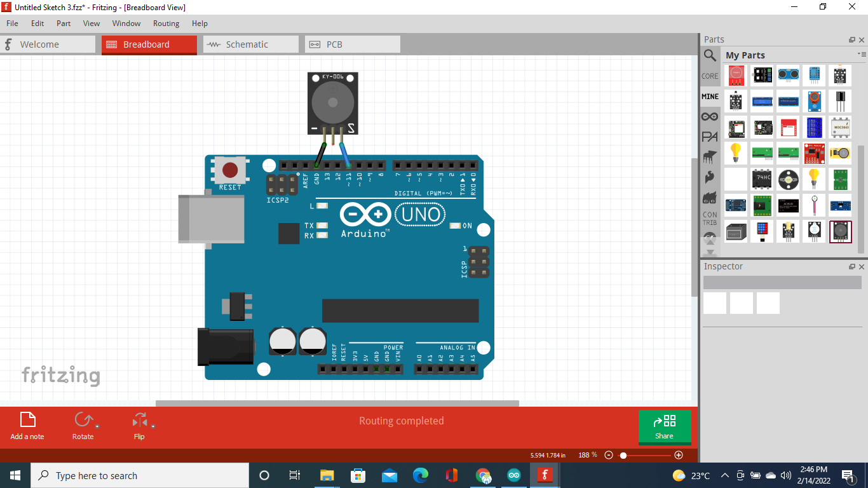This screenshot has width=868, height=488.
Task: Open the Window menu
Action: click(x=126, y=24)
